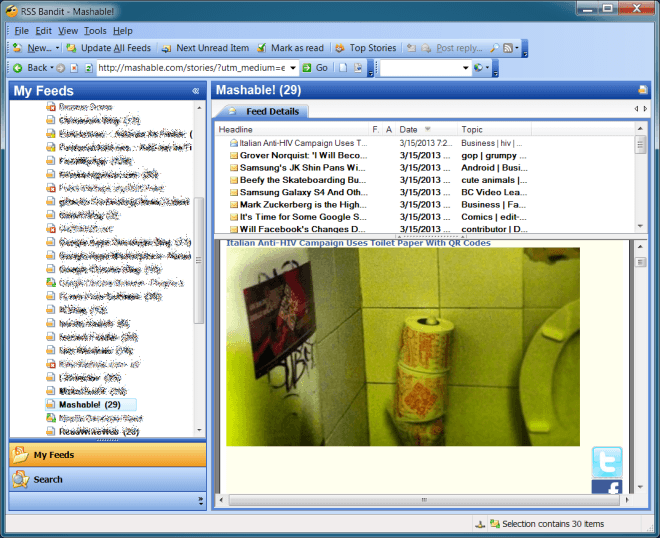Open the Edit menu
660x538 pixels.
pos(43,31)
